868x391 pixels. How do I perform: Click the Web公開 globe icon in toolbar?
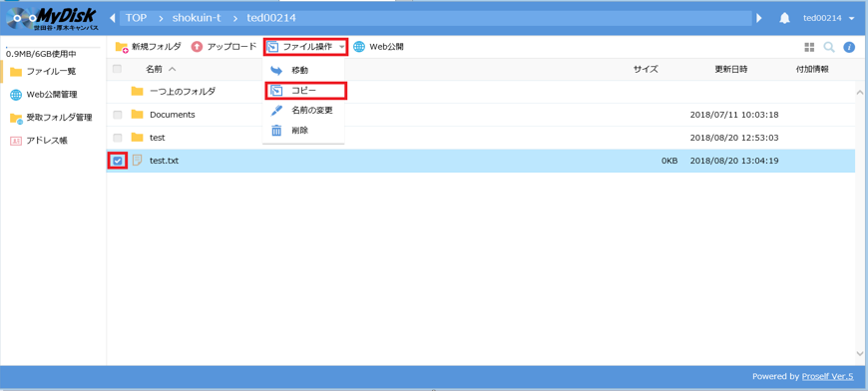[x=359, y=47]
